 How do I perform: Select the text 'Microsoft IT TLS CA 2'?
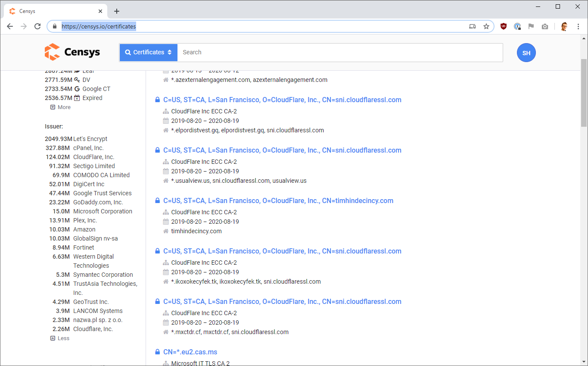point(200,363)
